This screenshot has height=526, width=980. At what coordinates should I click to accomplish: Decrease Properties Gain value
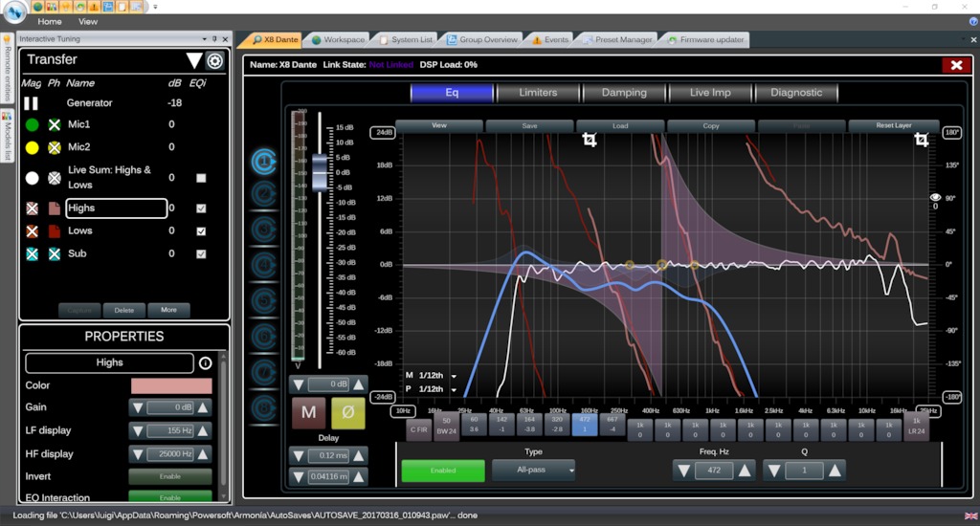(138, 408)
